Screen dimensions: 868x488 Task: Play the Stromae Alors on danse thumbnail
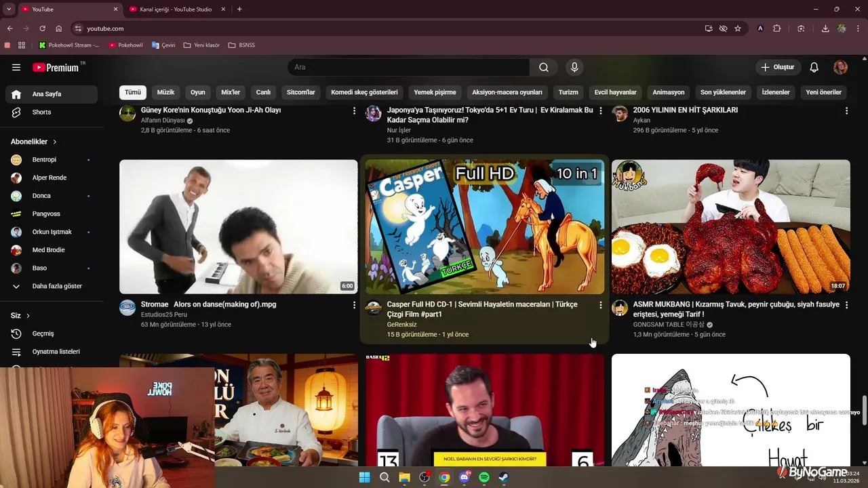[x=239, y=226]
